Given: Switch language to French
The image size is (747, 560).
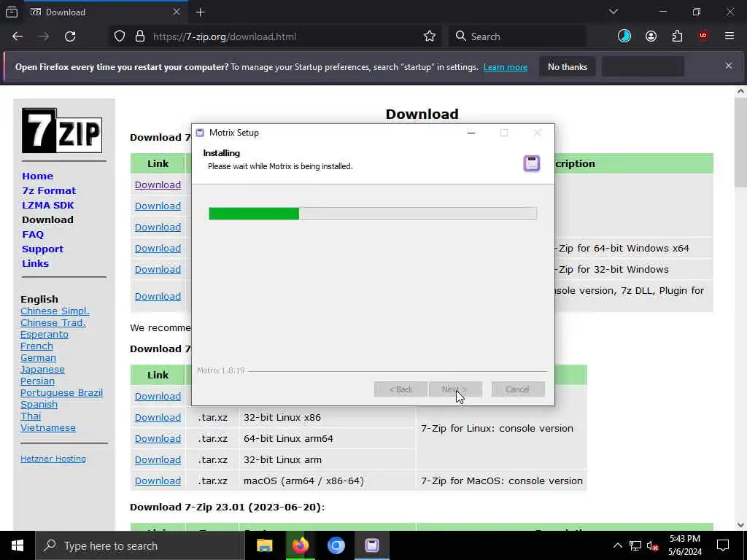Looking at the screenshot, I should click(x=36, y=346).
